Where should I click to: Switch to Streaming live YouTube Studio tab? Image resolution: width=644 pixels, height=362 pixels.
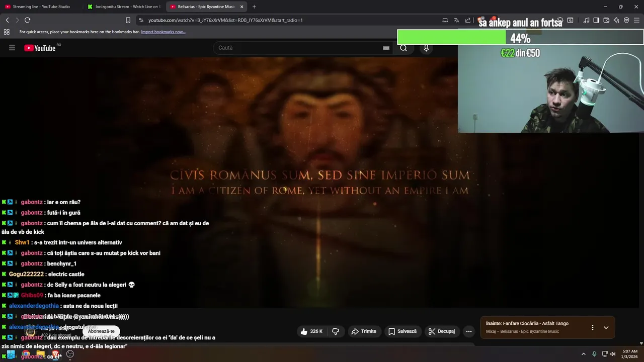[41, 7]
